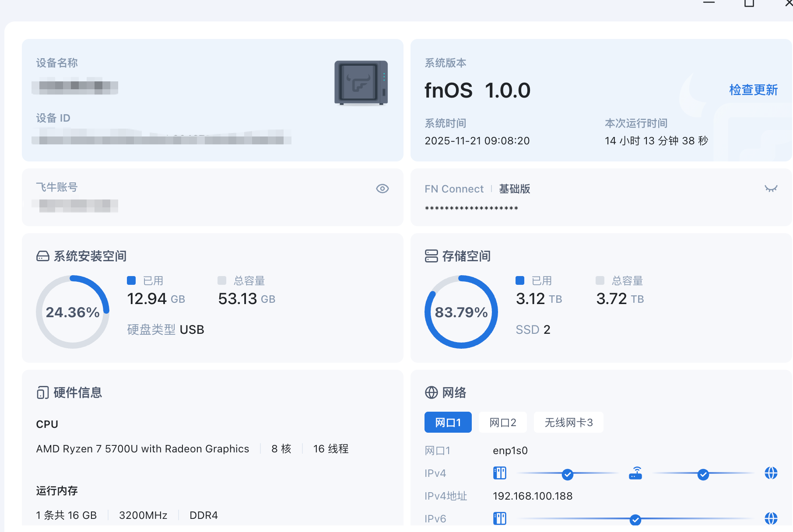Click the 系统安装空间 disk icon
793x532 pixels.
pos(43,256)
